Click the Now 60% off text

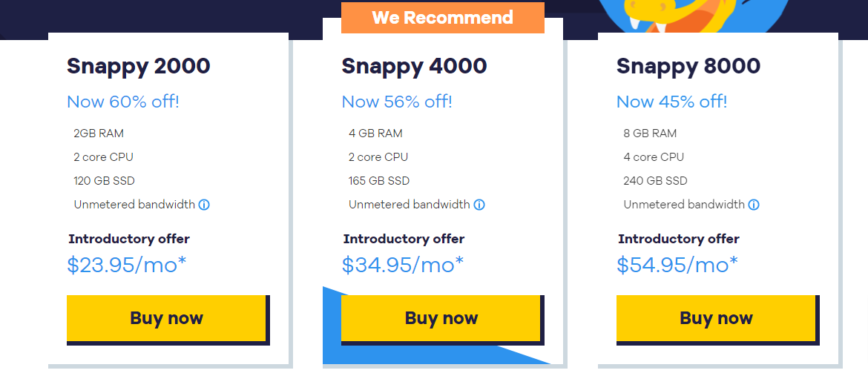(x=123, y=102)
